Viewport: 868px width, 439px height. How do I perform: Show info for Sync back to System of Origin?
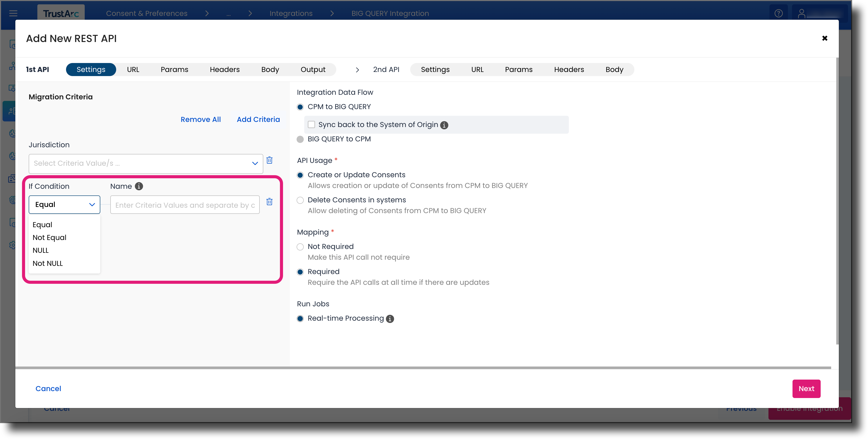pos(444,125)
